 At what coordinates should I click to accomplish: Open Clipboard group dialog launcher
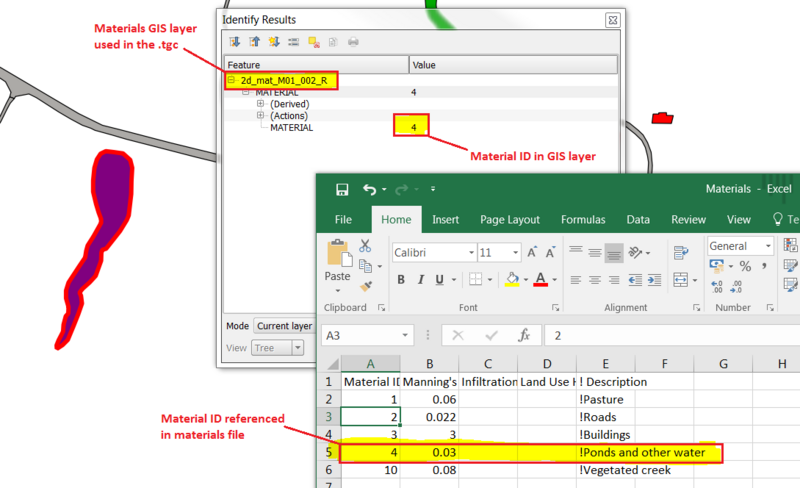pyautogui.click(x=381, y=307)
